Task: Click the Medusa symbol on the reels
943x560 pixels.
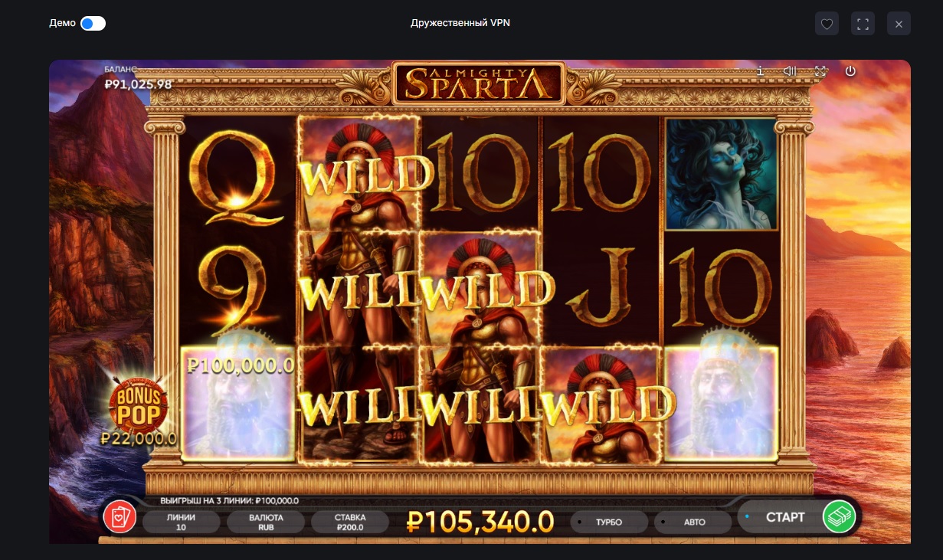Action: [x=721, y=174]
